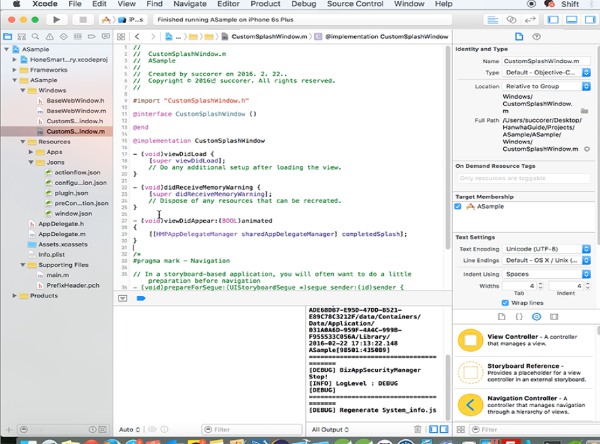600x444 pixels.
Task: Open the Auto variables scope selector
Action: tap(129, 430)
